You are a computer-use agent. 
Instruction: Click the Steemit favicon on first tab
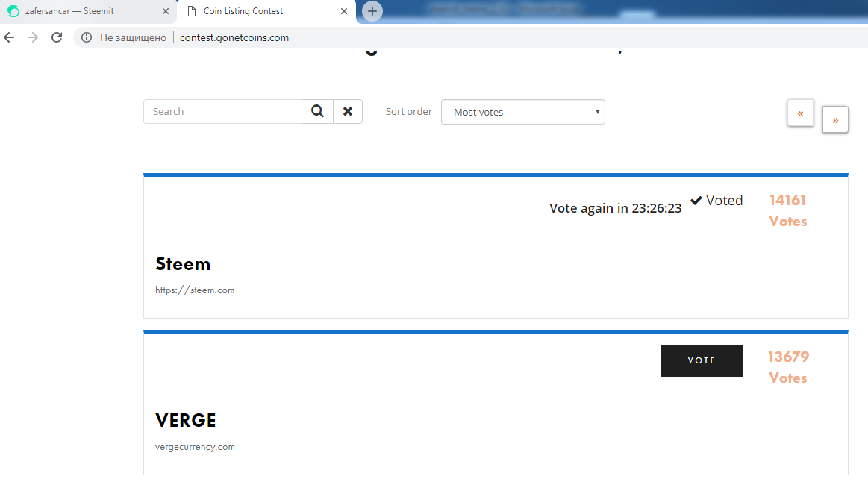(13, 11)
